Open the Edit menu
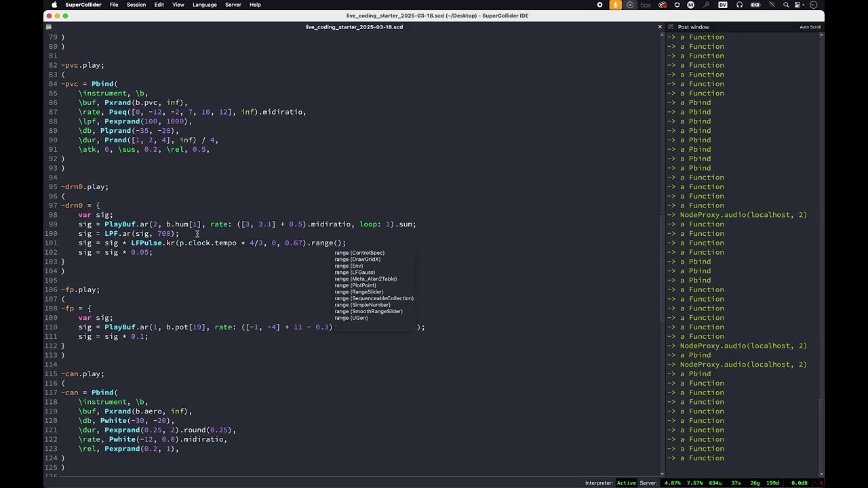The height and width of the screenshot is (488, 868). (x=159, y=5)
